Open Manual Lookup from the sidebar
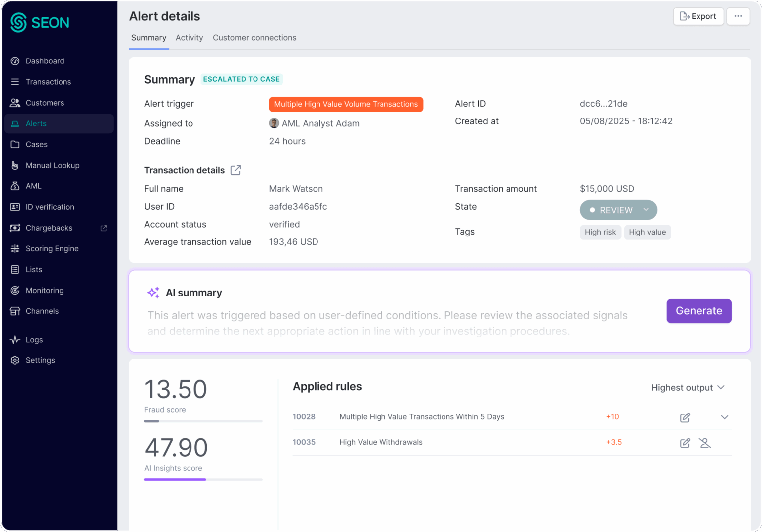The width and height of the screenshot is (762, 532). [52, 165]
